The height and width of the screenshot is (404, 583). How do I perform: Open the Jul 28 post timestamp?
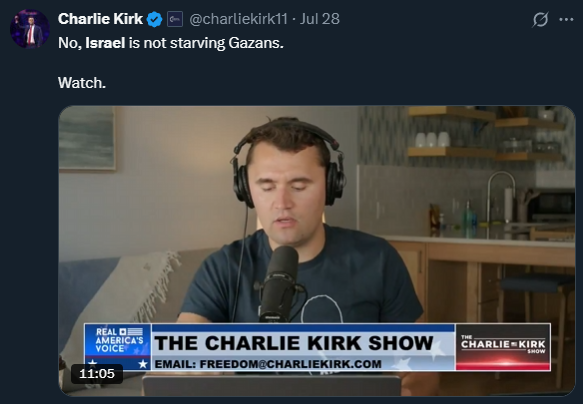(320, 19)
